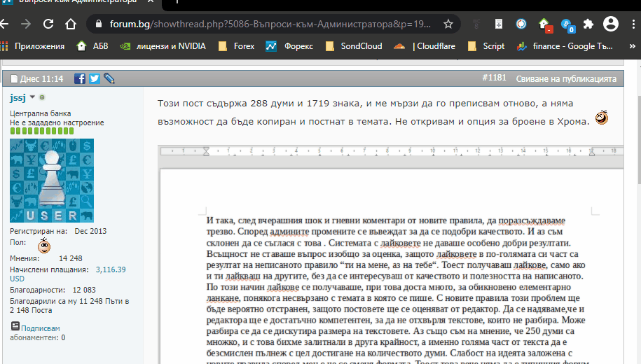Share post via Twitter icon

[94, 78]
